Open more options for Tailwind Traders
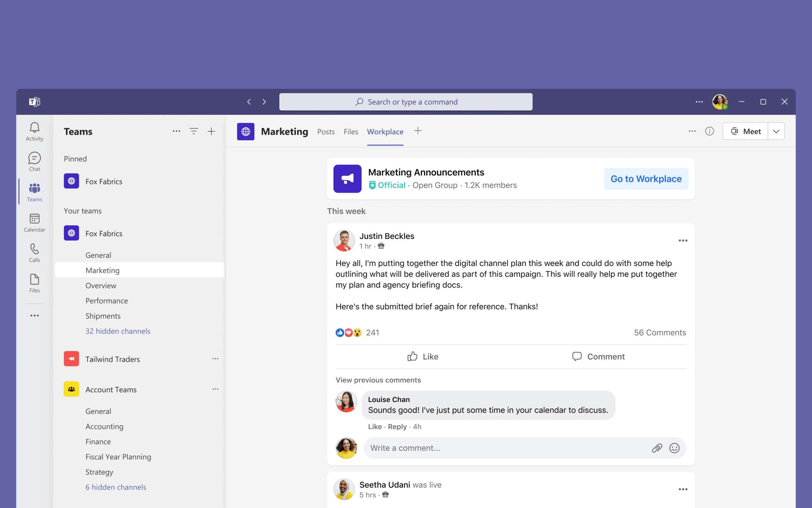The image size is (812, 508). pos(215,359)
